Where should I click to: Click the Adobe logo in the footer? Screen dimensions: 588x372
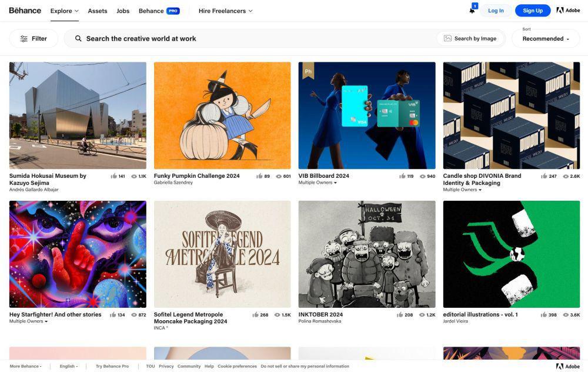tap(568, 366)
